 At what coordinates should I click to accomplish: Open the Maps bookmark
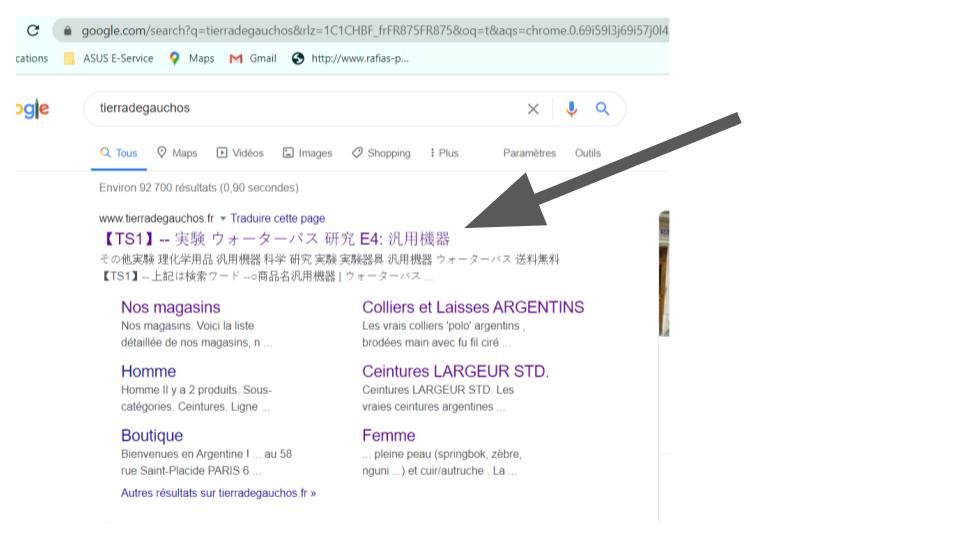click(192, 58)
